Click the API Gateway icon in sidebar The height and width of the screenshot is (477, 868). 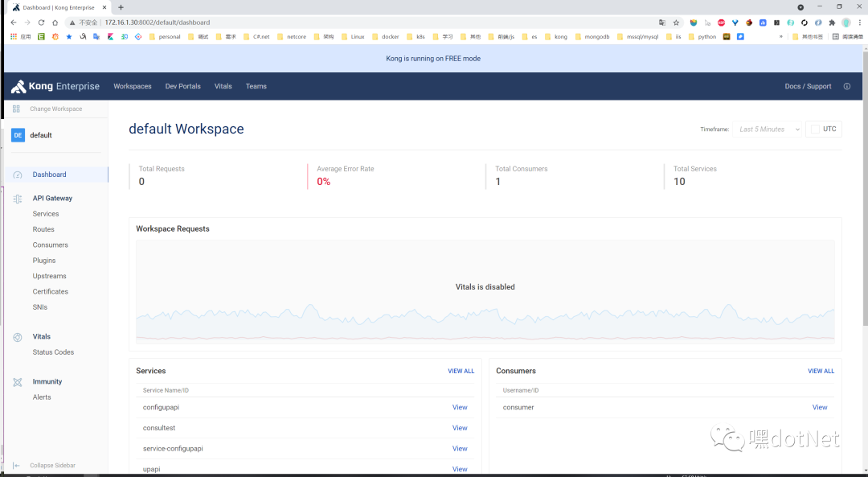point(18,199)
